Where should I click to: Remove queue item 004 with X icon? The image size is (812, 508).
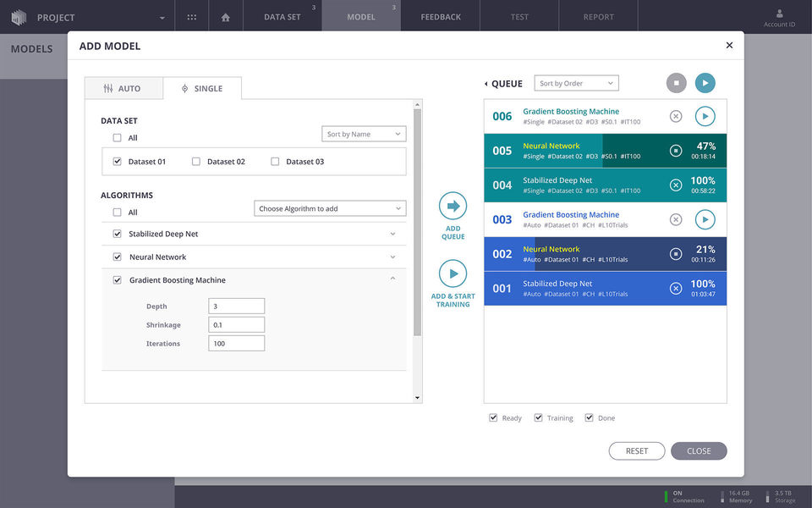(x=676, y=185)
